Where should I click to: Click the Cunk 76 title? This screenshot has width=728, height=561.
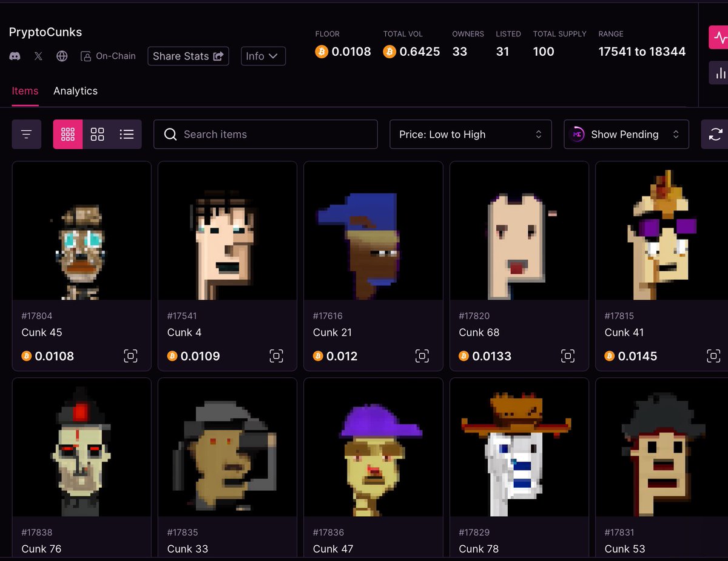pyautogui.click(x=42, y=549)
